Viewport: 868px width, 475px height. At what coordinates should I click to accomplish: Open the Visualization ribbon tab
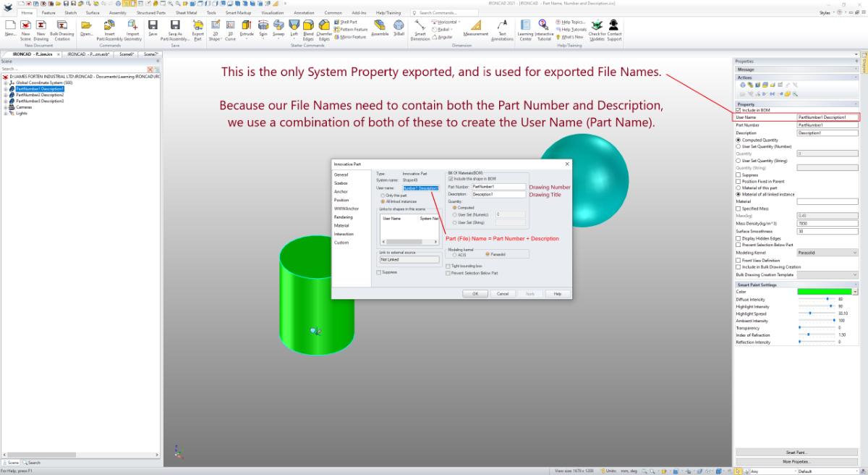(x=273, y=13)
